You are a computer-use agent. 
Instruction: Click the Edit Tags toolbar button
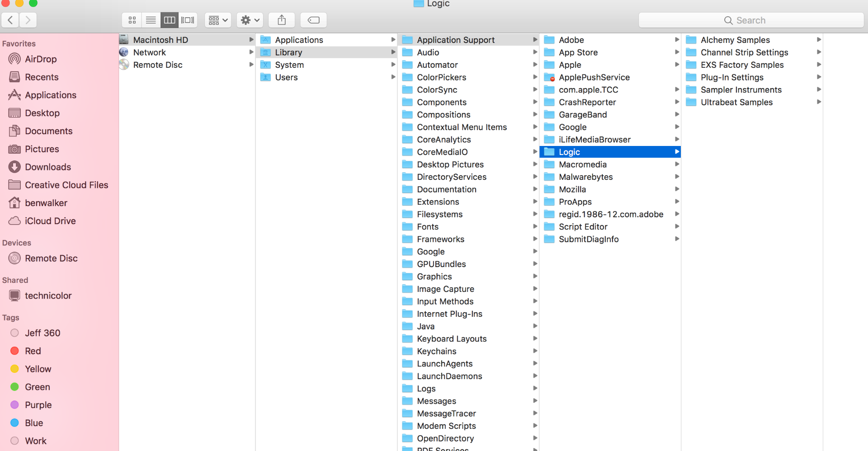click(x=313, y=20)
